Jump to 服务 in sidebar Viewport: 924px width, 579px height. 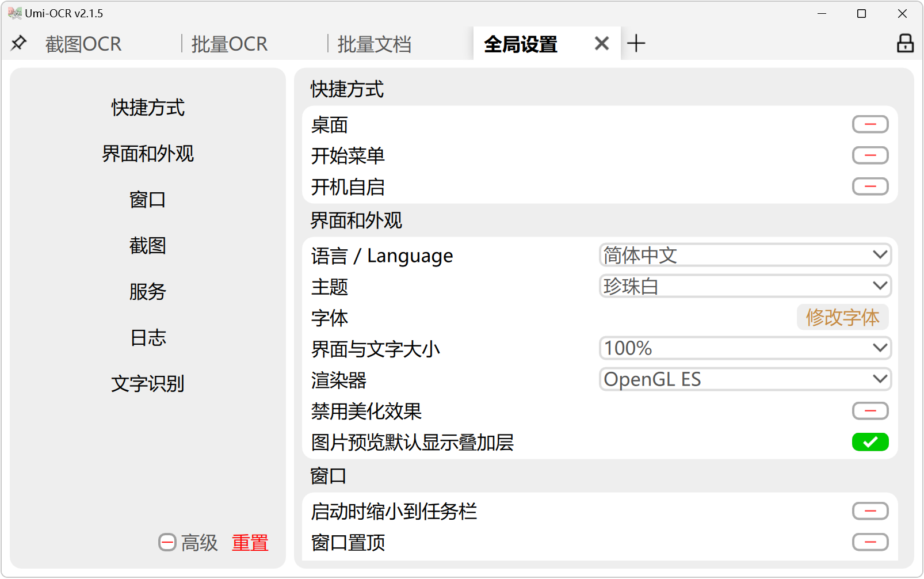coord(148,292)
